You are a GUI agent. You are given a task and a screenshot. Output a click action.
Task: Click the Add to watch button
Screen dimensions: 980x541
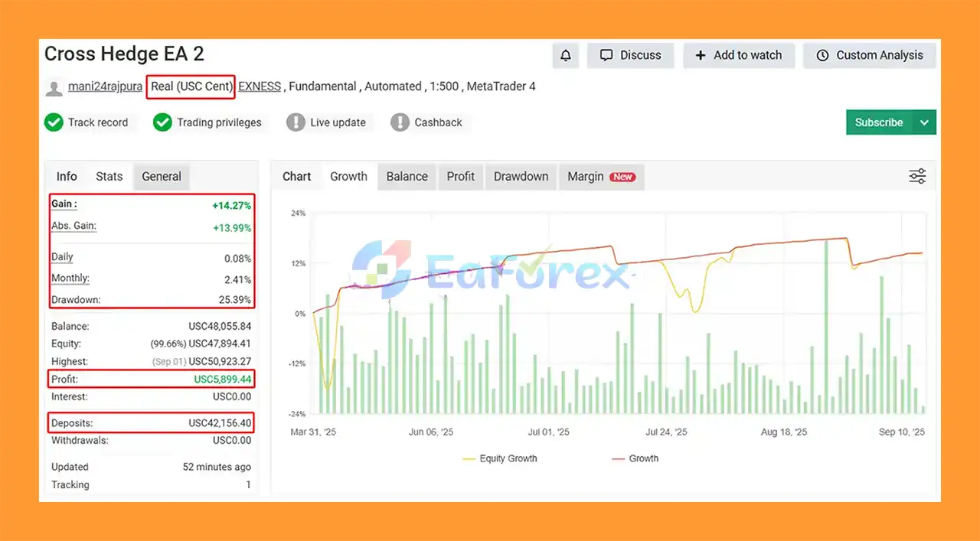(x=739, y=55)
